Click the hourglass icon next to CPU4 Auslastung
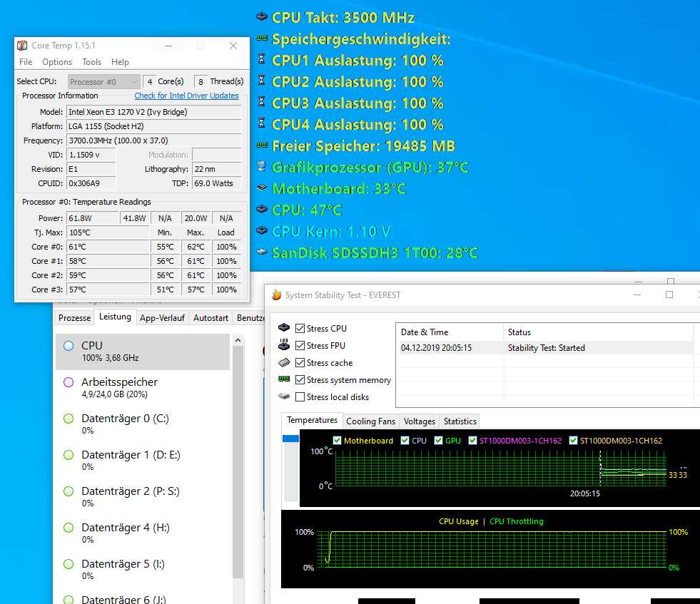This screenshot has width=700, height=604. point(262,123)
